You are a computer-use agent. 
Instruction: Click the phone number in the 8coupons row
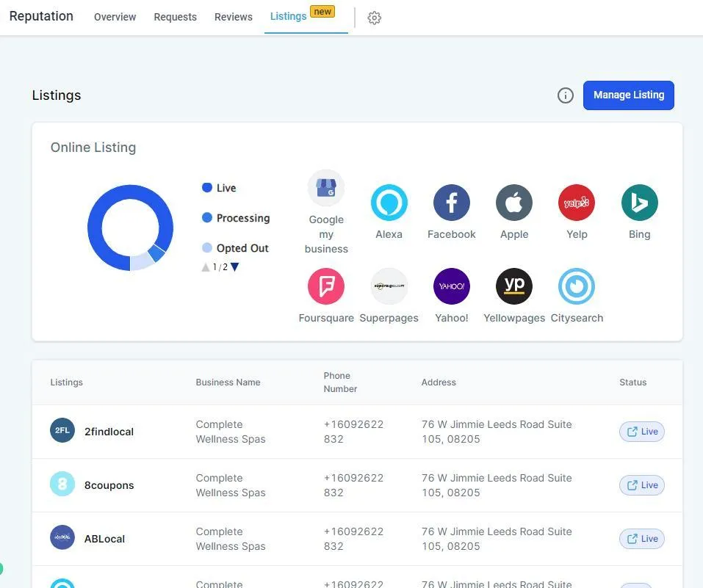pos(354,485)
